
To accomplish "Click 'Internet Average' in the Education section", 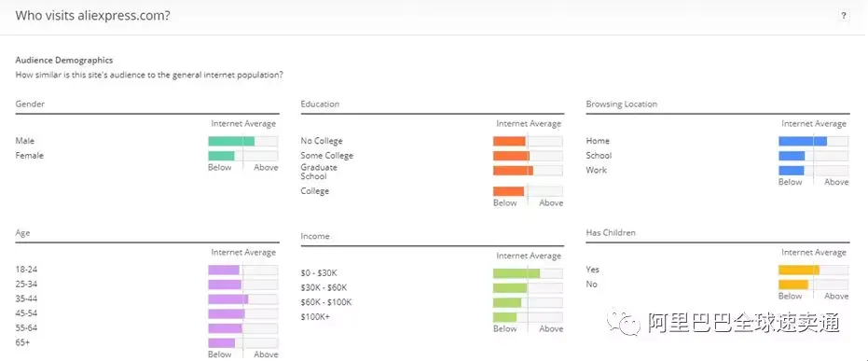I will click(x=529, y=123).
